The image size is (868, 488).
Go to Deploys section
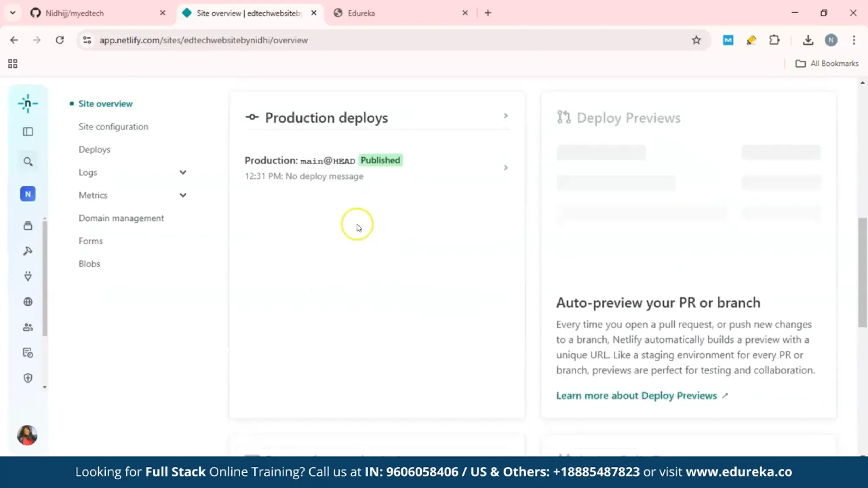click(x=95, y=150)
